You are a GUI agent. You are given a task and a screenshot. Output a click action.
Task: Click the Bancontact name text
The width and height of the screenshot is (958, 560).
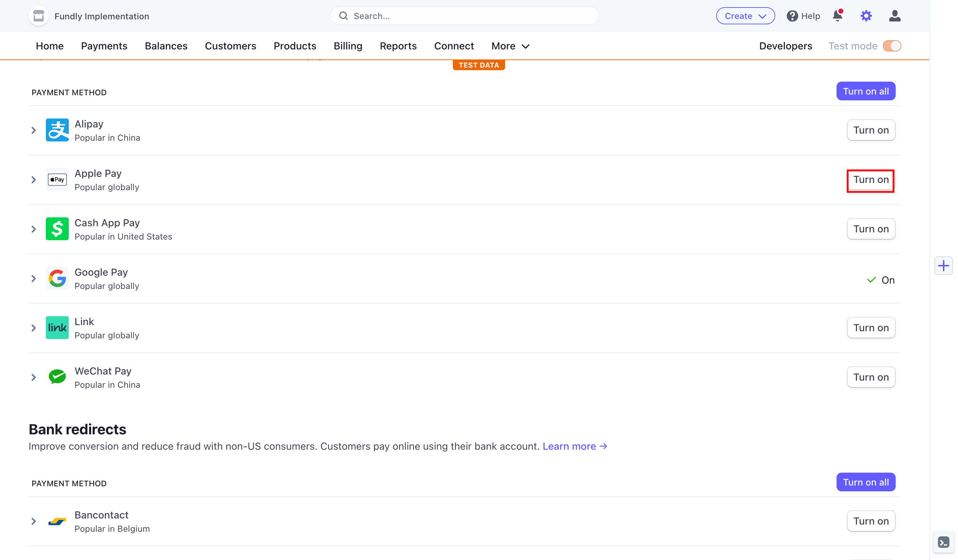point(101,515)
